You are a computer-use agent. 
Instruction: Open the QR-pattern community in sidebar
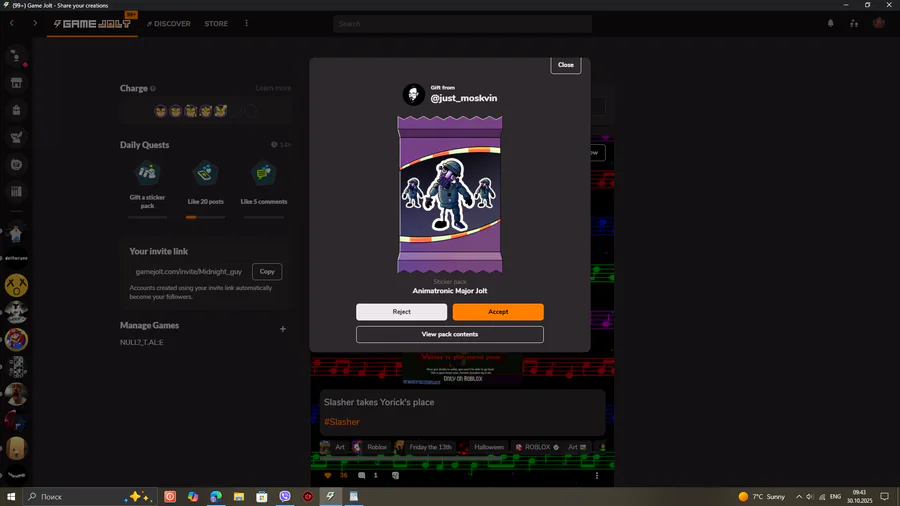[x=16, y=367]
